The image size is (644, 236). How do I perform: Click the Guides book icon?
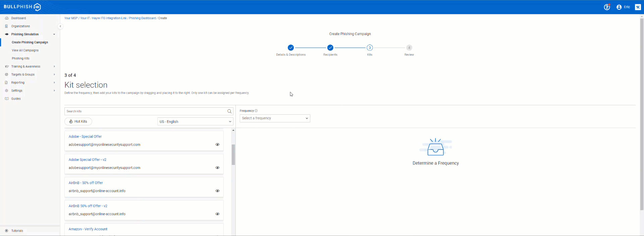point(7,99)
